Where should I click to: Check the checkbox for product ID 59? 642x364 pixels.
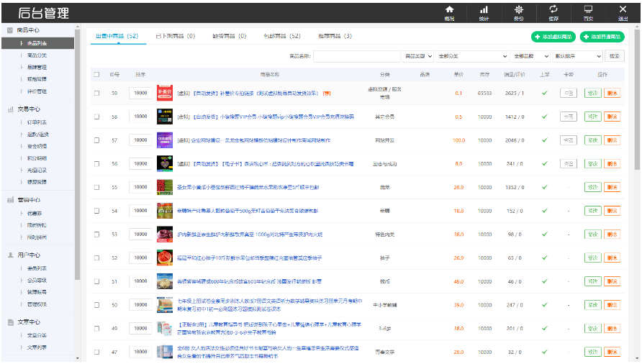[x=96, y=94]
